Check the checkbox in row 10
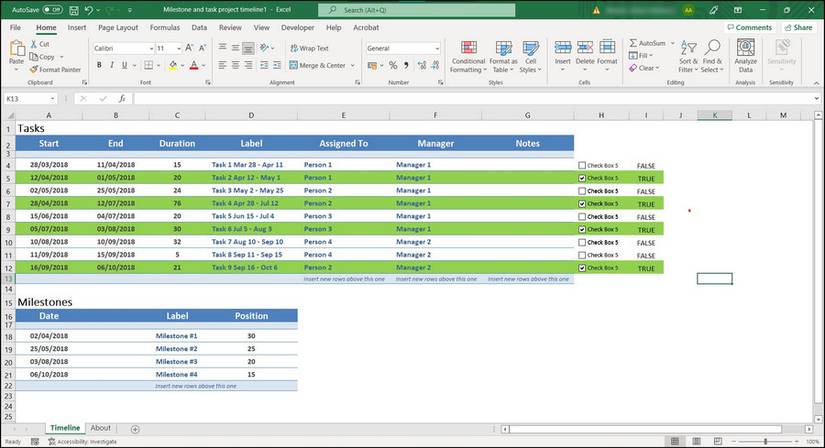825x448 pixels. [582, 242]
